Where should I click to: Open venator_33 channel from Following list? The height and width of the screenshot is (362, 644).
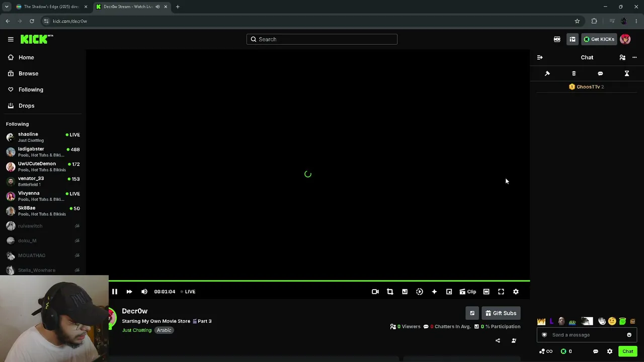43,181
